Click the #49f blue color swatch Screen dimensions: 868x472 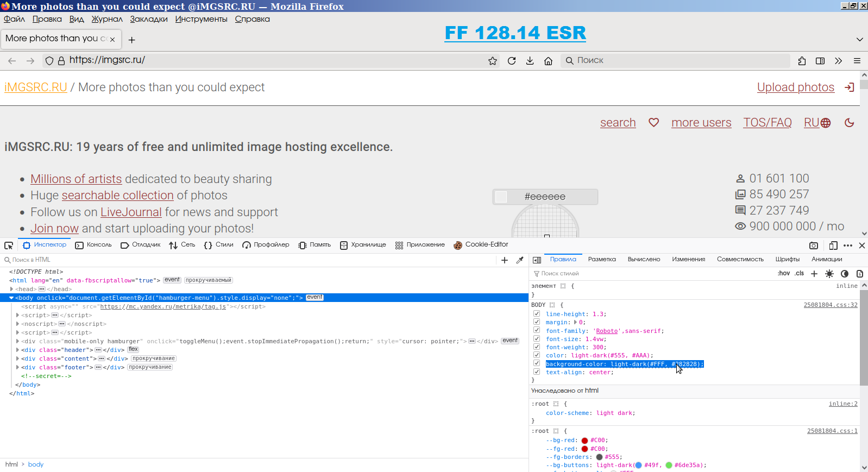coord(639,465)
